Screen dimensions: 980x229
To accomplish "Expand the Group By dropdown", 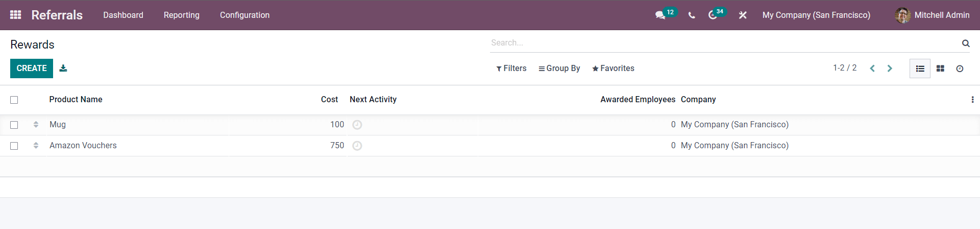I will (x=559, y=68).
